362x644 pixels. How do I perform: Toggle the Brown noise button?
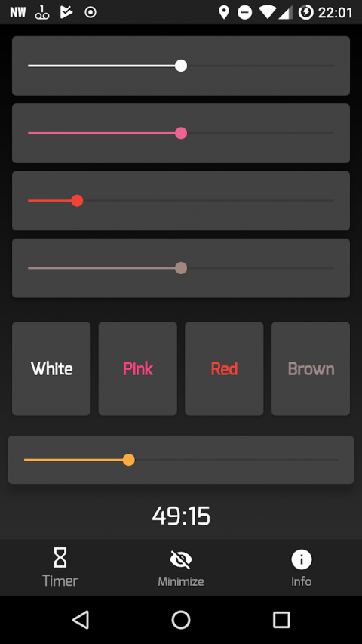(x=311, y=369)
